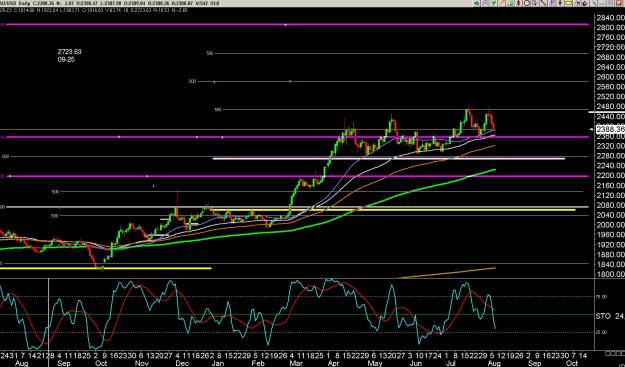Click the symbol info text in title bar
This screenshot has width=625, height=367.
click(x=110, y=3)
